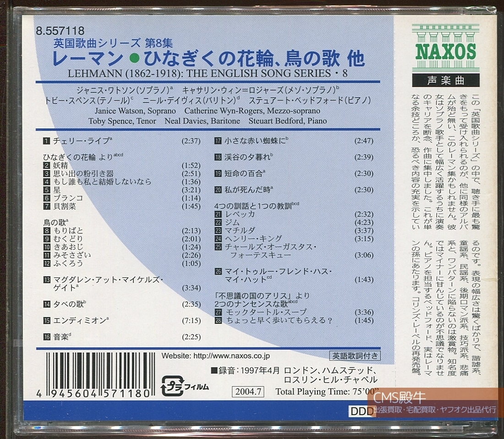The height and width of the screenshot is (439, 504).
Task: Select track ちょっと早く歩いてもらえる？
Action: 279,320
